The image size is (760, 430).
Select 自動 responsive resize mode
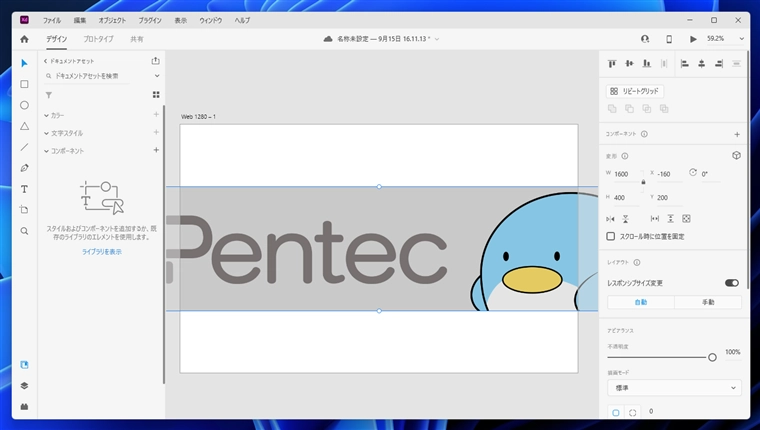(641, 302)
